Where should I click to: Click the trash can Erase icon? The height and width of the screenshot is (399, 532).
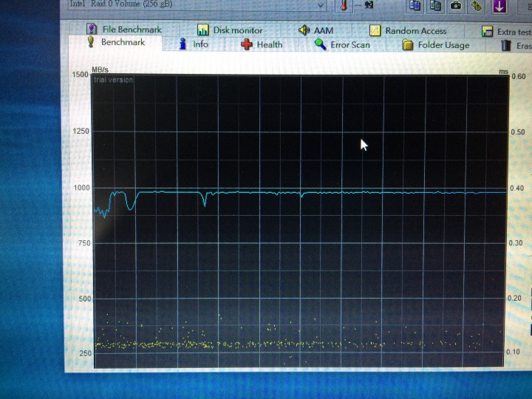point(506,46)
